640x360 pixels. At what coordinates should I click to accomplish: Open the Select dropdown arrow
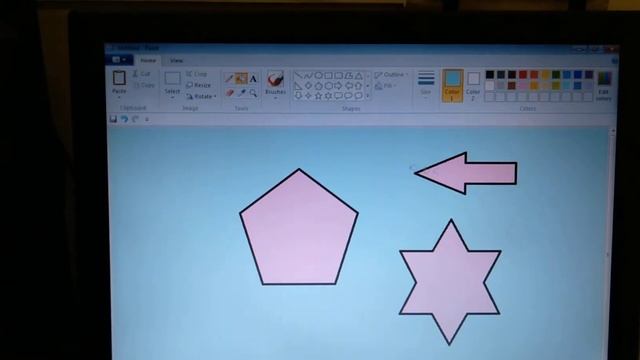coord(172,98)
